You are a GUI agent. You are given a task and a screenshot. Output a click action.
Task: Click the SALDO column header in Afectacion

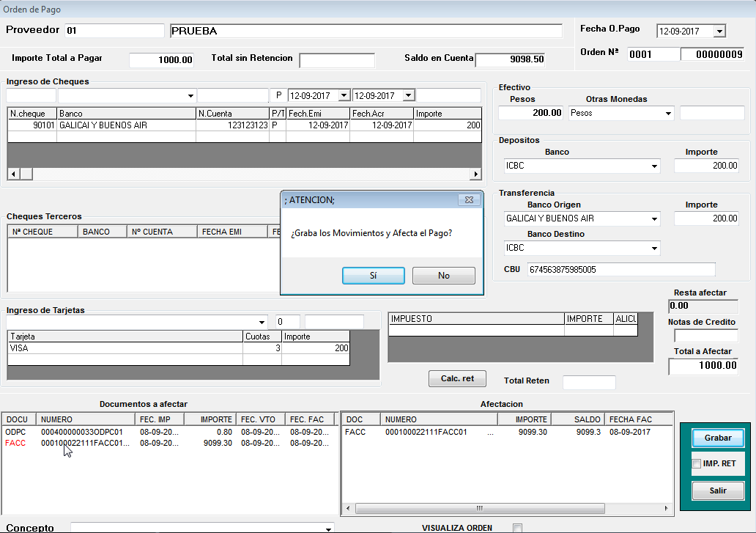coord(578,419)
